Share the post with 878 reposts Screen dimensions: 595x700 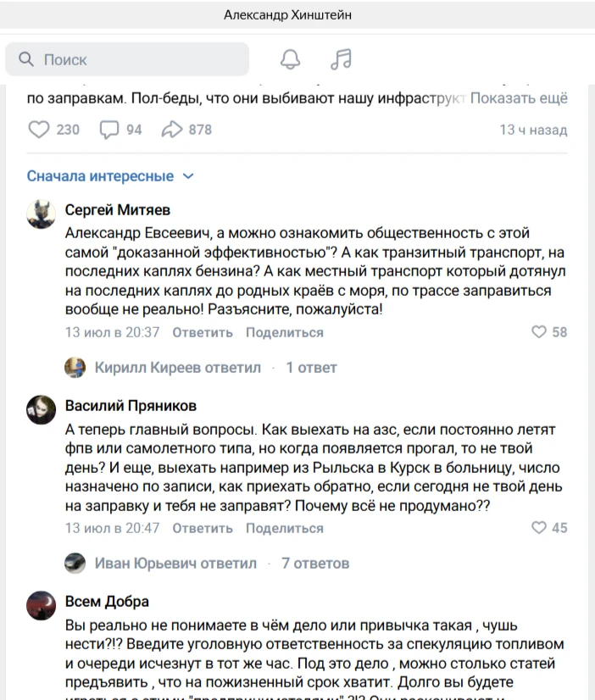172,130
